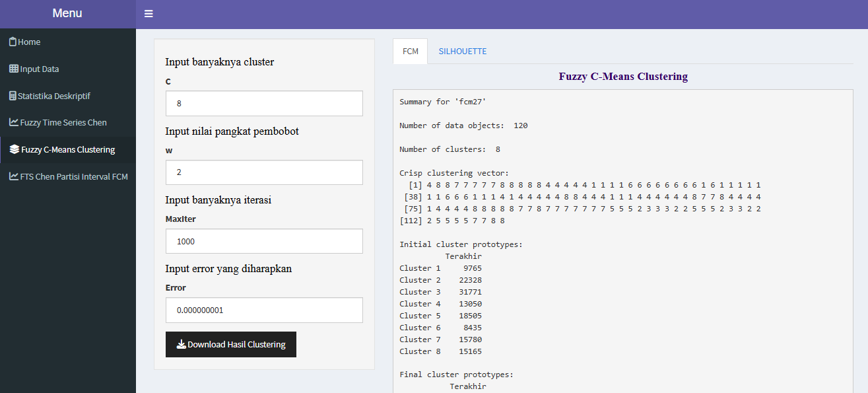
Task: Click the vector row starting with [38]
Action: [582, 197]
